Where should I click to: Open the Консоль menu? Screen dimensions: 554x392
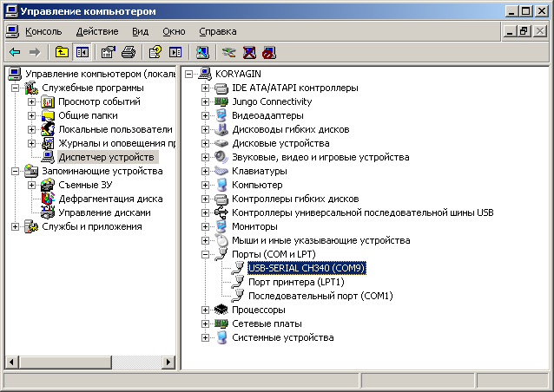click(x=43, y=31)
